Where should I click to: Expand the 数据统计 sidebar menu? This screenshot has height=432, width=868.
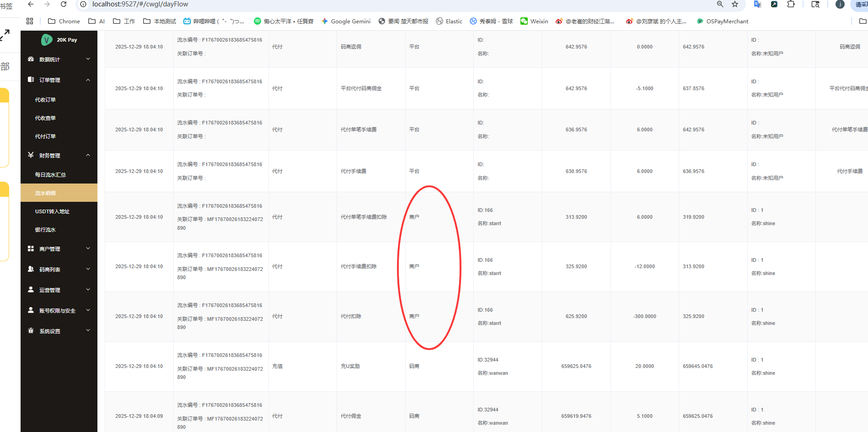[59, 59]
